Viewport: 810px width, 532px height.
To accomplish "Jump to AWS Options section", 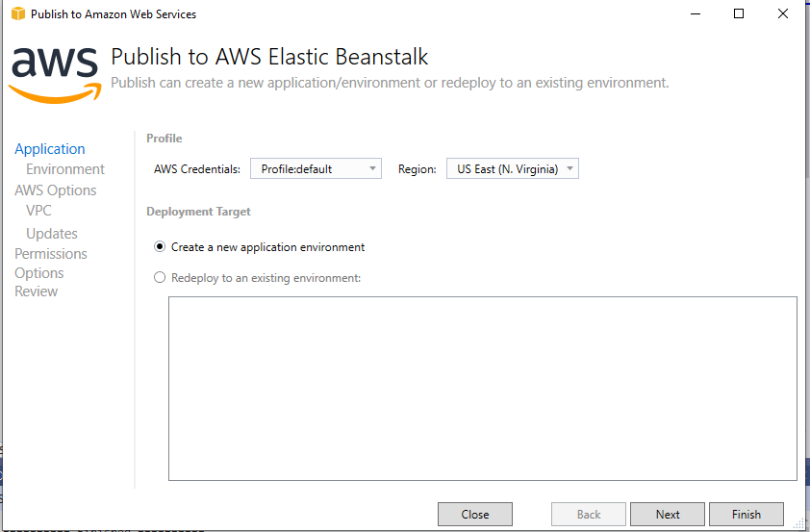I will [56, 190].
